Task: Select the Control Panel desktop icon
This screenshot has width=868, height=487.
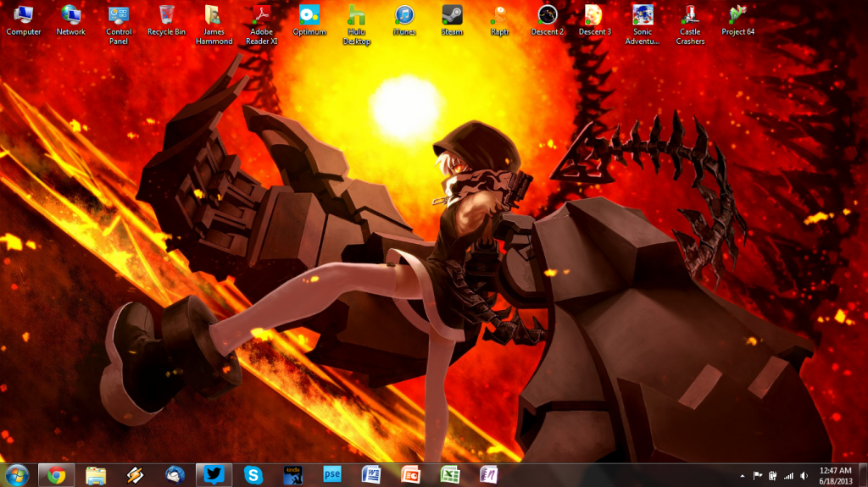Action: (x=119, y=25)
